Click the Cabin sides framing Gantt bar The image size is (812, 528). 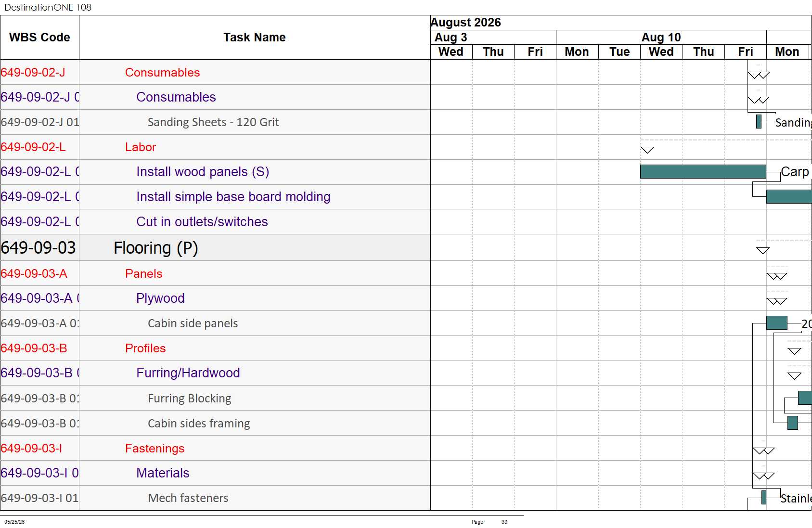[x=793, y=423]
